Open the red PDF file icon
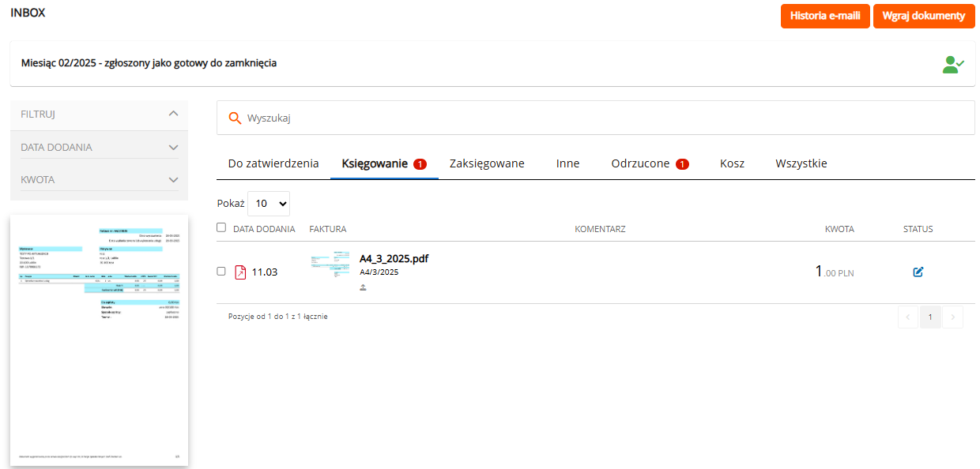 241,272
